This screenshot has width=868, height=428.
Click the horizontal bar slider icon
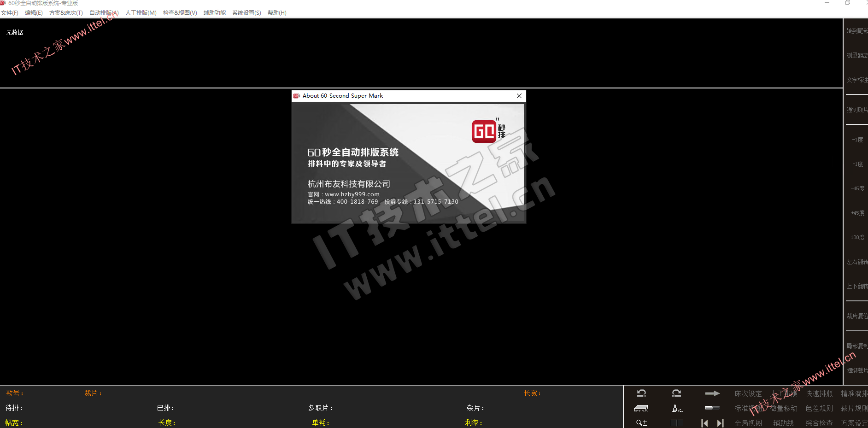click(712, 408)
